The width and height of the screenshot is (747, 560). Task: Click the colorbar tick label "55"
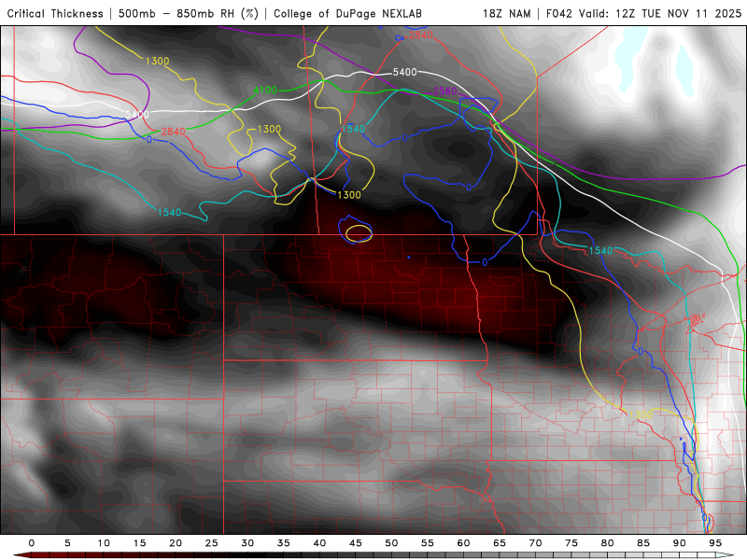(428, 543)
